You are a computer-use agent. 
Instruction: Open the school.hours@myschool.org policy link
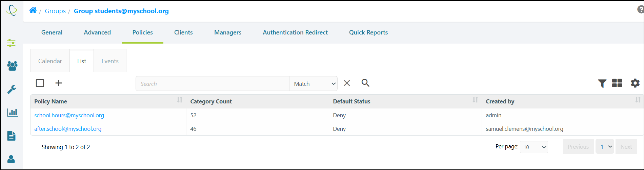[69, 115]
